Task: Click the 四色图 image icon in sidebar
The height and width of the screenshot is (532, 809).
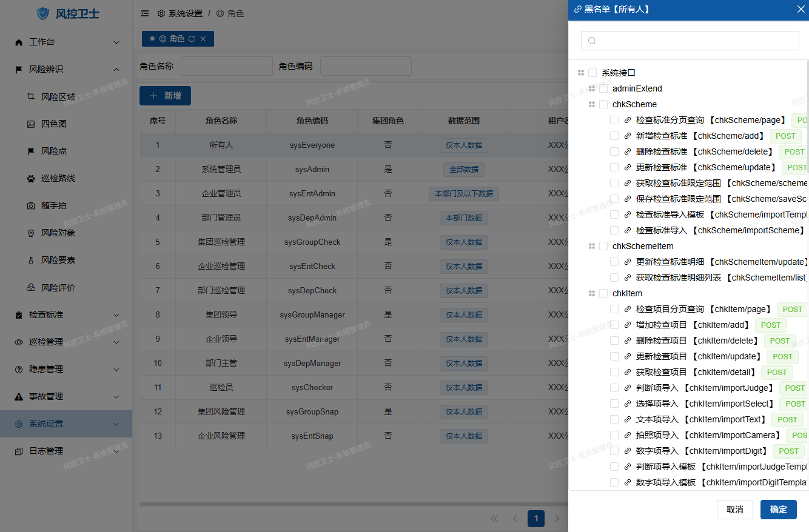Action: point(31,124)
